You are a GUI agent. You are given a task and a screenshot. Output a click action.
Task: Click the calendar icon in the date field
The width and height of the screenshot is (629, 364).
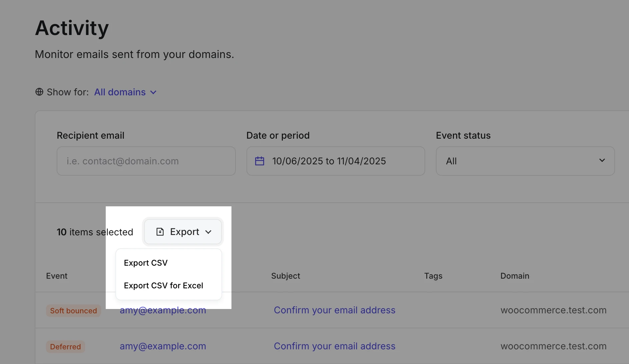259,161
